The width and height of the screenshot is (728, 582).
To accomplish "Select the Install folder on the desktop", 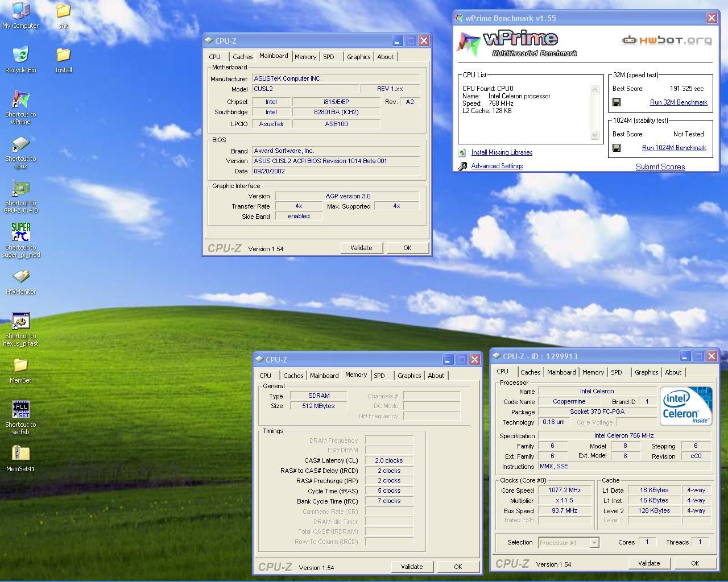I will coord(64,60).
